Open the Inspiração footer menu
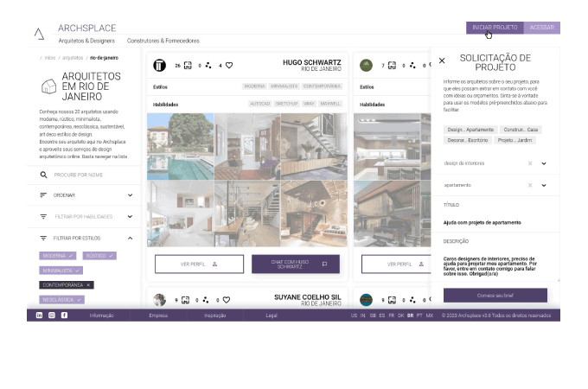 tap(214, 316)
